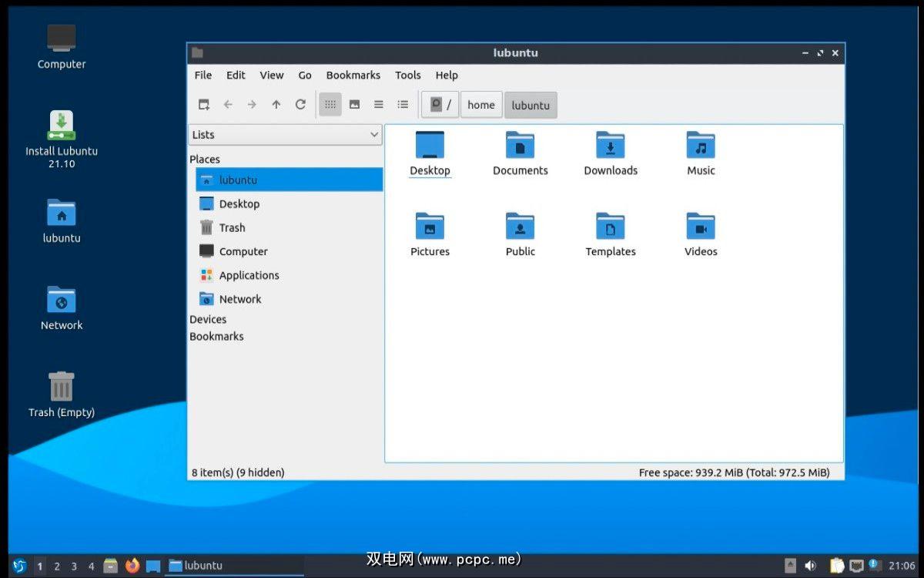Open Firefox from the taskbar

tap(132, 566)
